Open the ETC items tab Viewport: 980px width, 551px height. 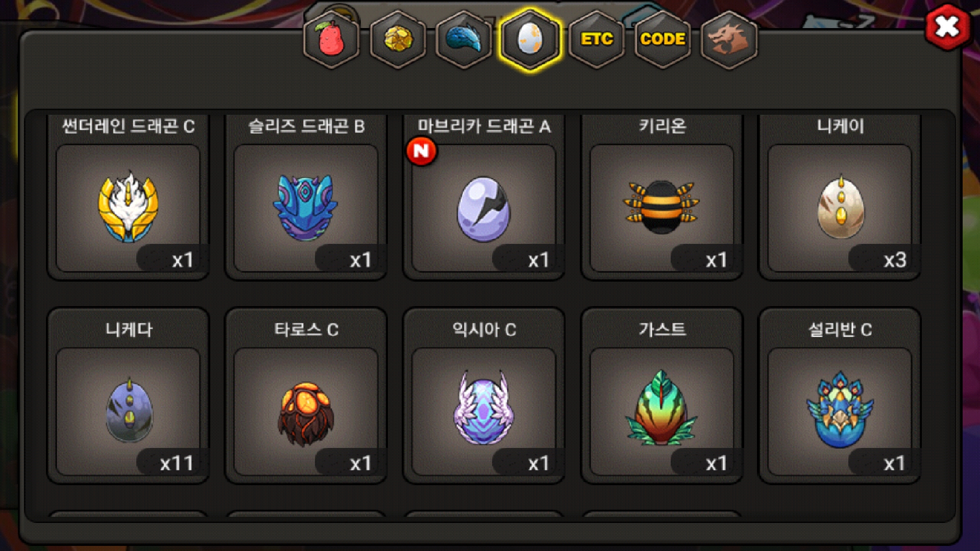coord(597,39)
